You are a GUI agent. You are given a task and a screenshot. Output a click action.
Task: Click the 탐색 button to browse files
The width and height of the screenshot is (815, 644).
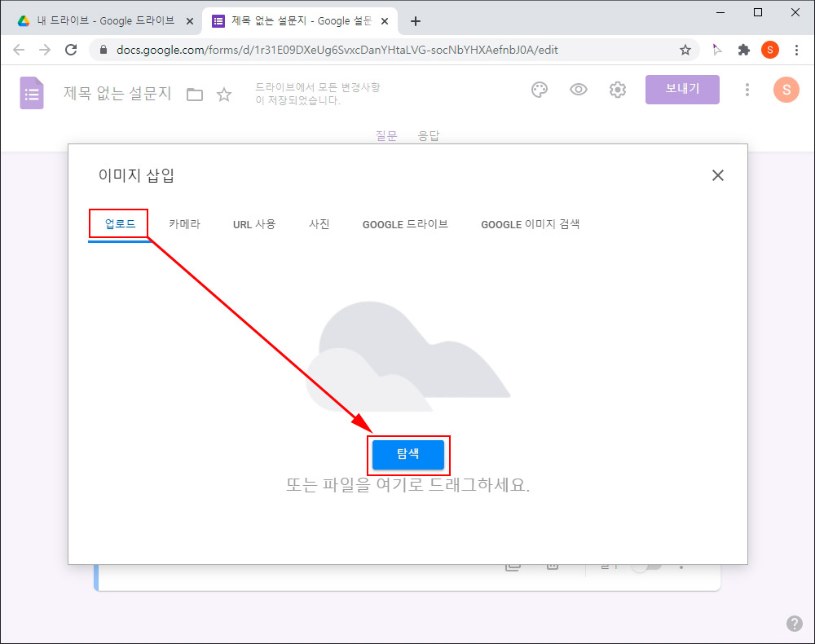(x=409, y=455)
